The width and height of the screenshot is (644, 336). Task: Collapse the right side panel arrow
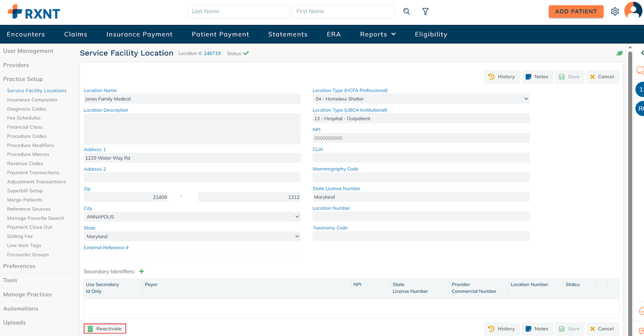click(x=642, y=53)
